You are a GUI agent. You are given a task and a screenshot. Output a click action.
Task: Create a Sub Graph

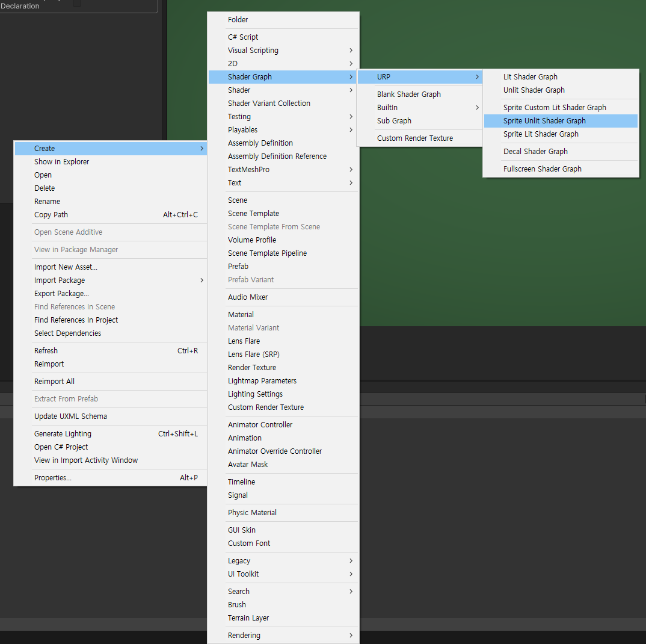coord(420,121)
